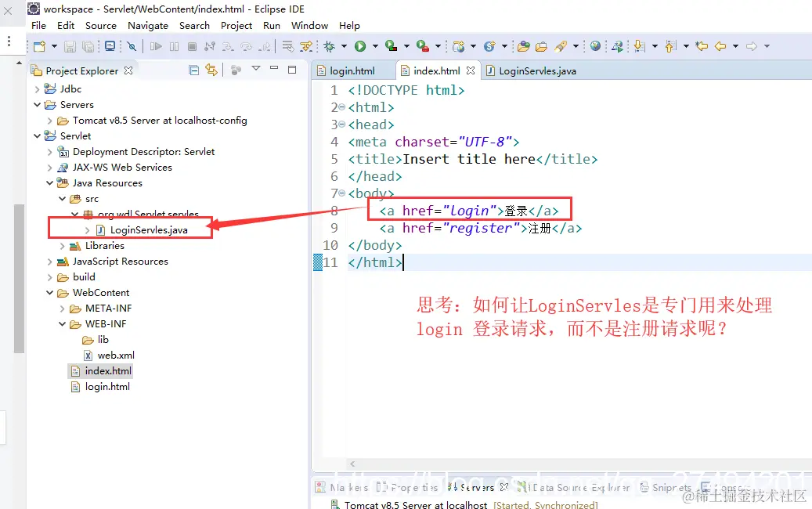The image size is (812, 509).
Task: Click the Coverage run icon
Action: click(391, 47)
